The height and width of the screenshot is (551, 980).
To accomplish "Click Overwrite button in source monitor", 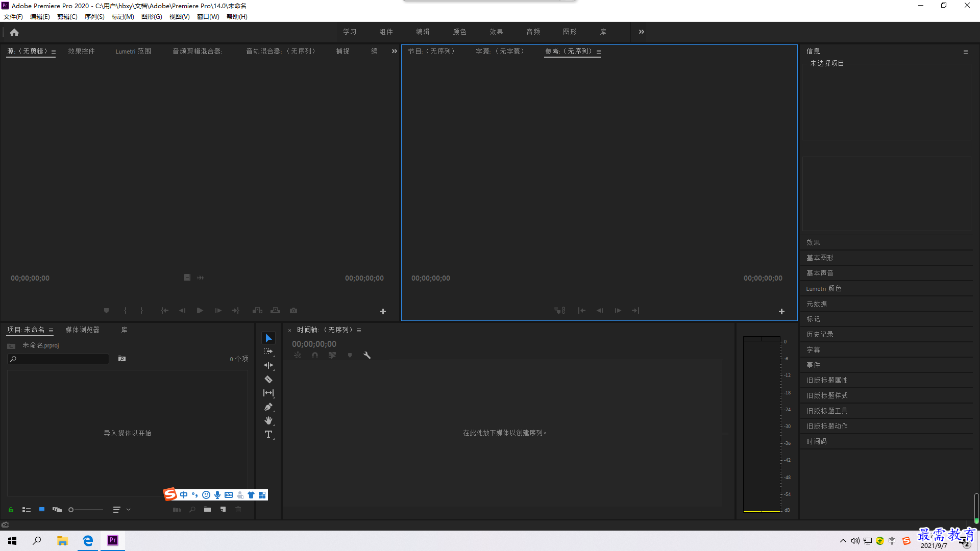I will pyautogui.click(x=275, y=311).
